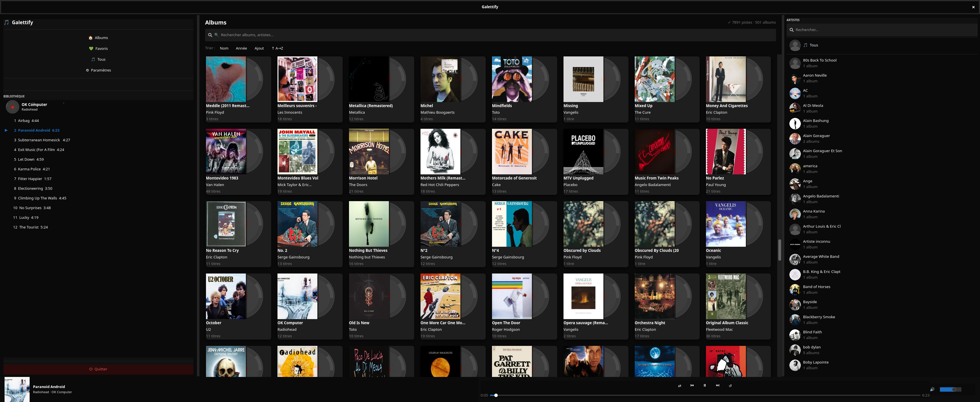
Task: Skip to the previous track
Action: 692,385
